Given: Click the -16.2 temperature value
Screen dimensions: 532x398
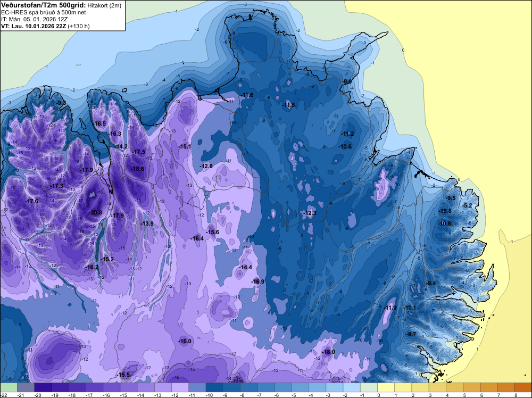Looking at the screenshot, I should (92, 267).
